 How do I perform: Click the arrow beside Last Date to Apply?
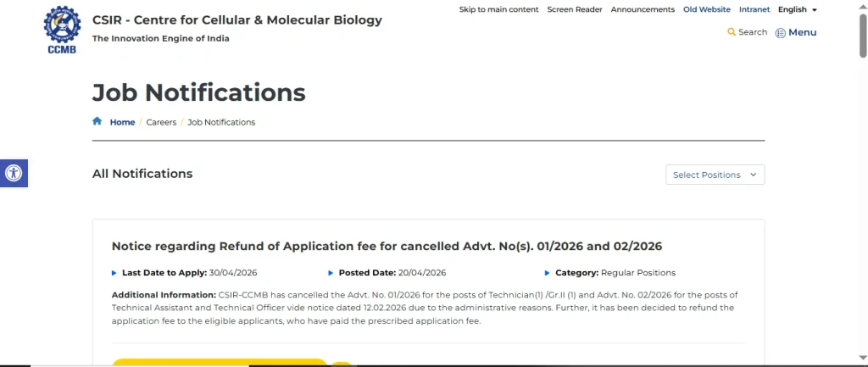[114, 273]
